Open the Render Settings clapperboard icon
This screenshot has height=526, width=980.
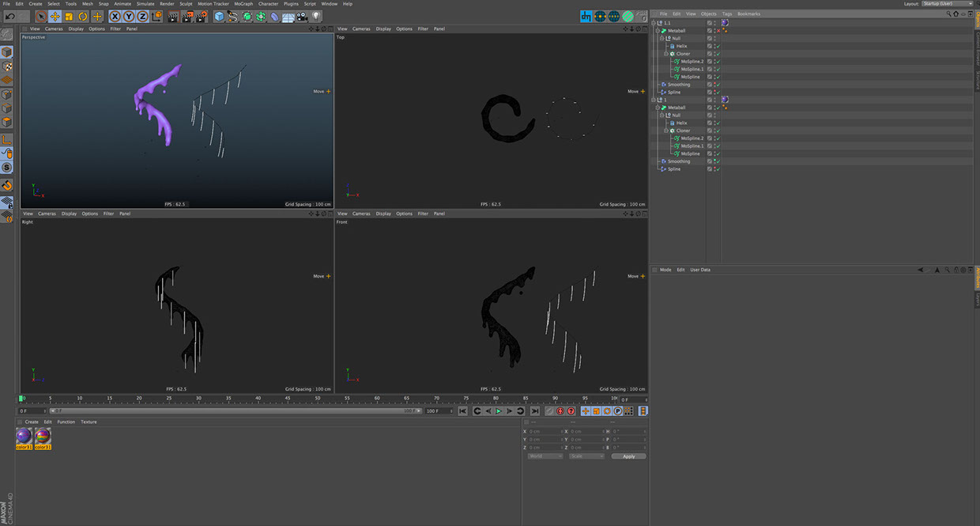click(x=202, y=16)
